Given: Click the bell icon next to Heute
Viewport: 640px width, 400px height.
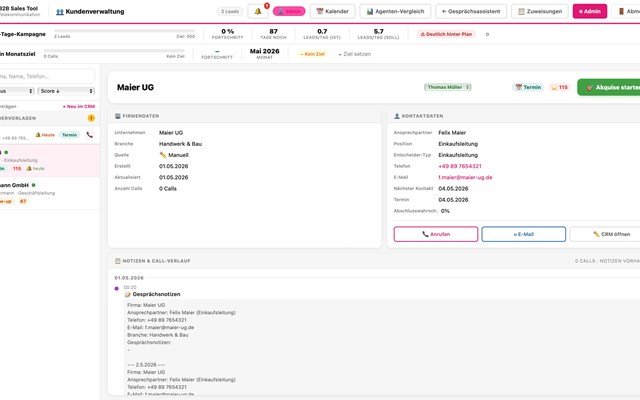Looking at the screenshot, I should 38,135.
